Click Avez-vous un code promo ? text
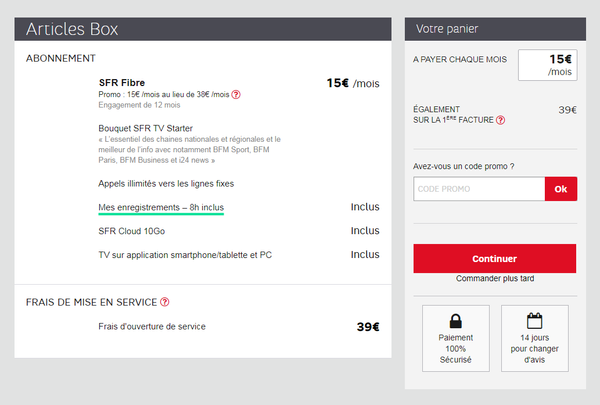The image size is (600, 405). pos(463,167)
